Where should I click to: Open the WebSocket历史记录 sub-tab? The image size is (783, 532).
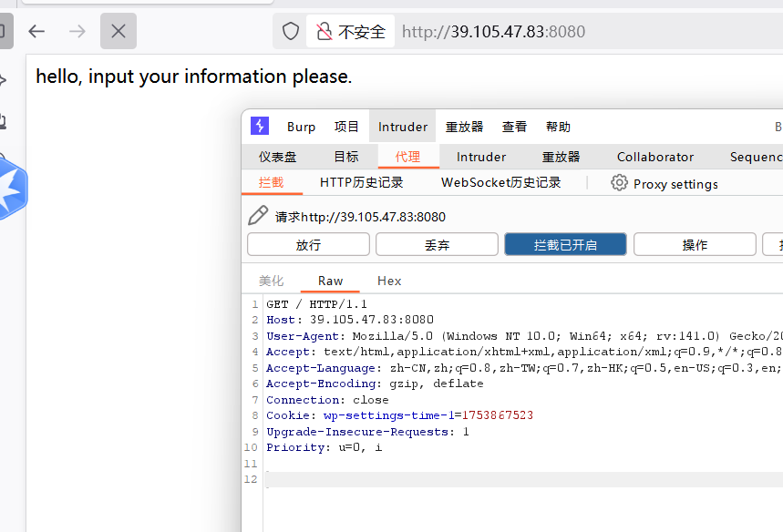coord(500,183)
